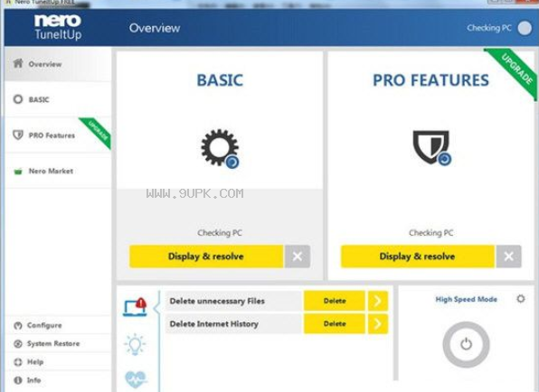The height and width of the screenshot is (392, 539).
Task: Click the System Restore icon
Action: pyautogui.click(x=18, y=343)
